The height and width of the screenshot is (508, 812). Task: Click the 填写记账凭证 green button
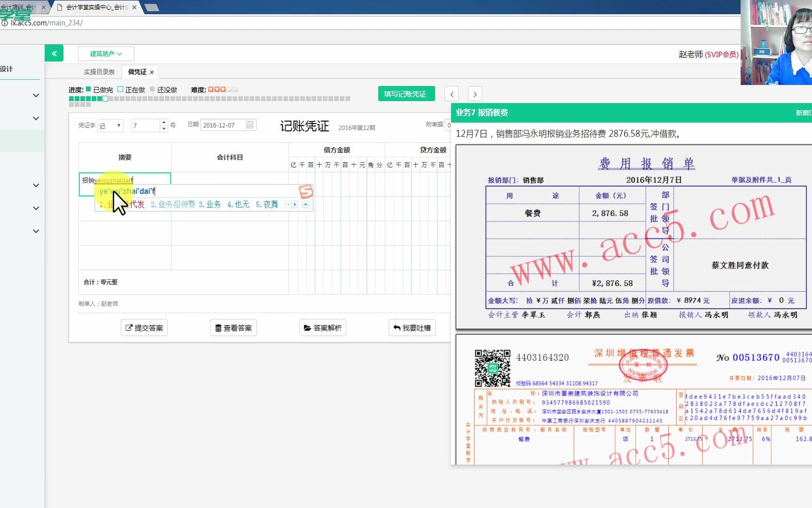click(406, 93)
